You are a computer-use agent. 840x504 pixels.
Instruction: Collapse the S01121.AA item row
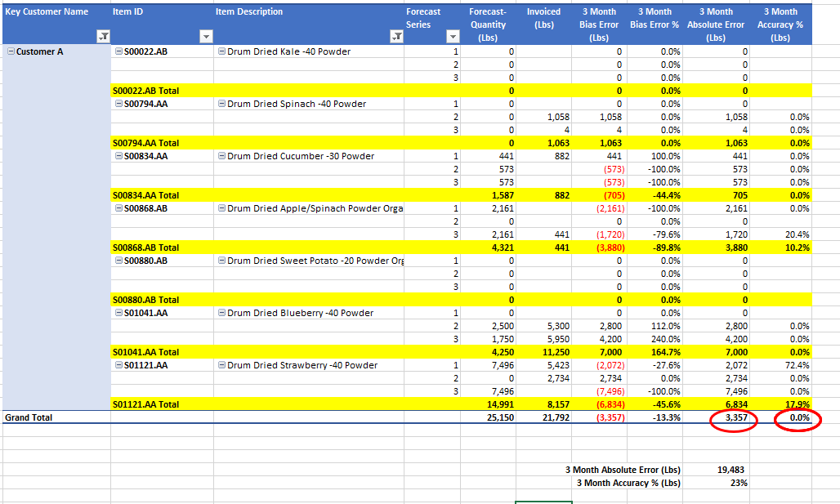coord(119,365)
